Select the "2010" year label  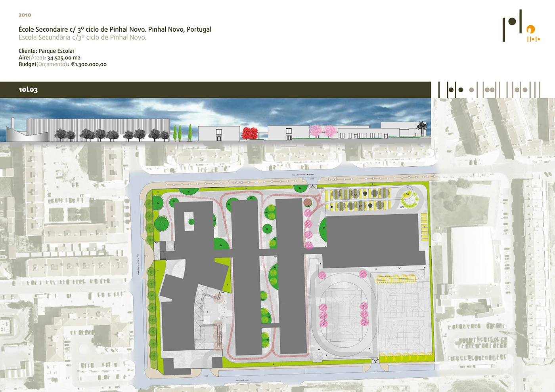tap(25, 15)
